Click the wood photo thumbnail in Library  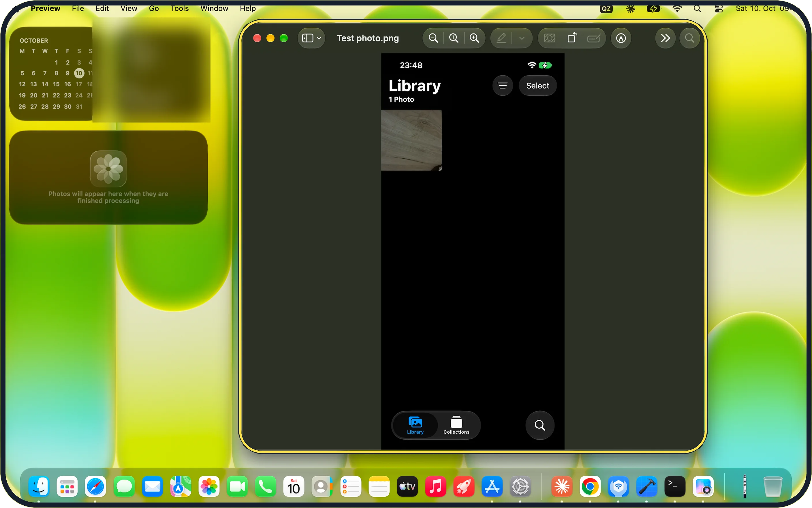[411, 140]
